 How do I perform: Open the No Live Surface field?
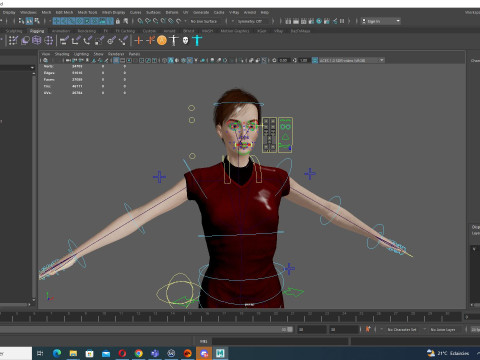tap(204, 21)
